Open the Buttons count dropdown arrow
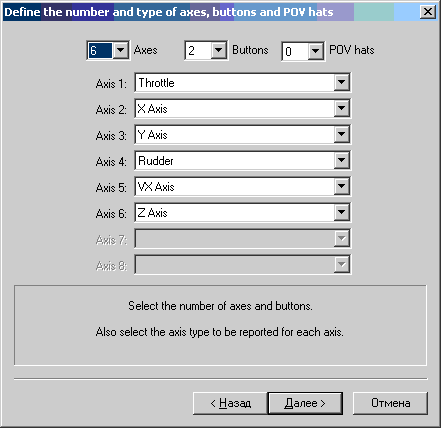Viewport: 441px width, 428px height. click(x=219, y=50)
